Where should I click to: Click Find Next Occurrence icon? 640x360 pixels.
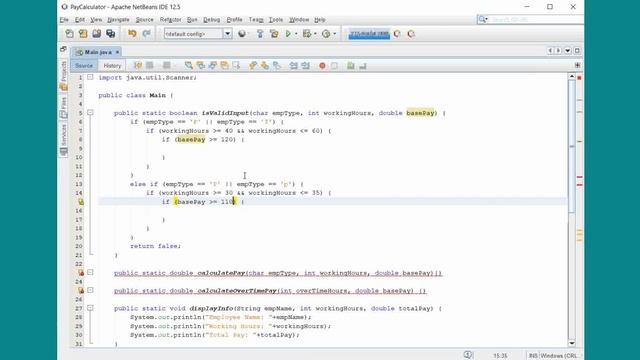tap(212, 65)
